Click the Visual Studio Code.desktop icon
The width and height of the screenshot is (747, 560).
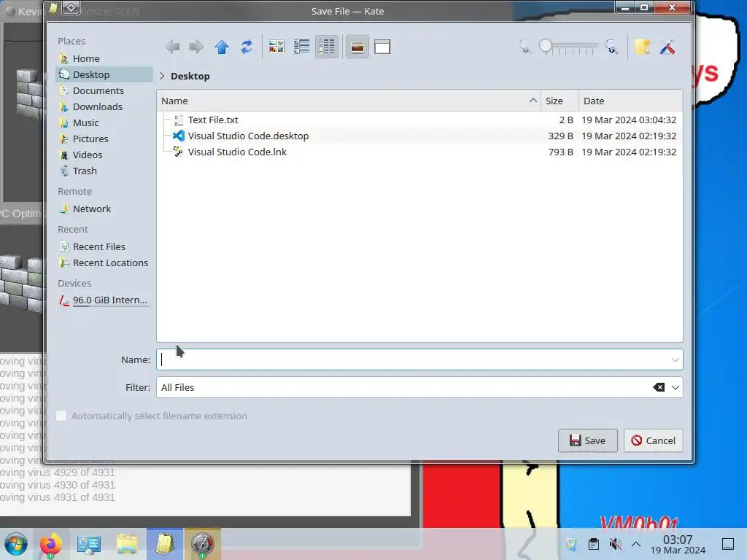pyautogui.click(x=178, y=136)
